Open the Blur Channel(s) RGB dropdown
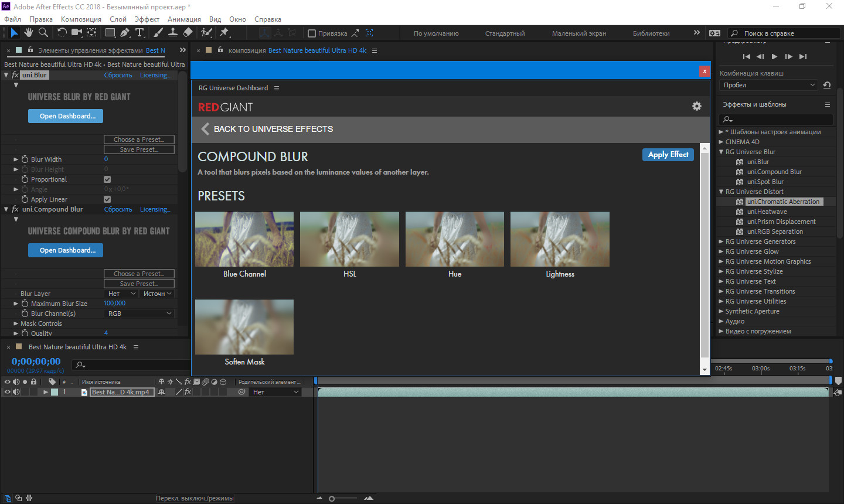 click(x=139, y=314)
